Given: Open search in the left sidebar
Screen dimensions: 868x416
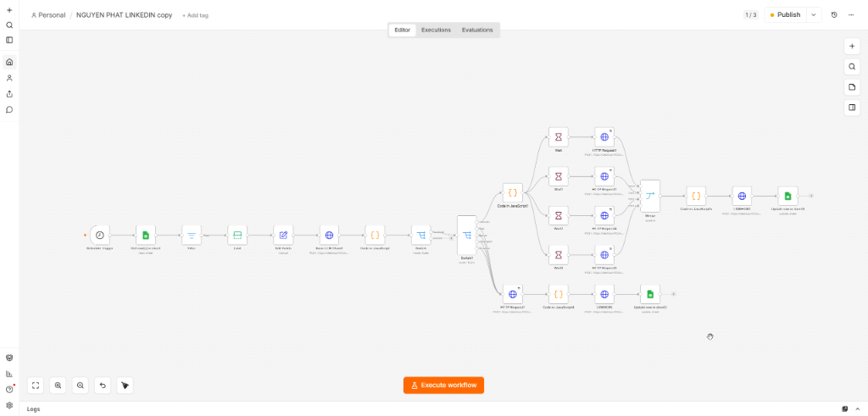Looking at the screenshot, I should tap(9, 25).
